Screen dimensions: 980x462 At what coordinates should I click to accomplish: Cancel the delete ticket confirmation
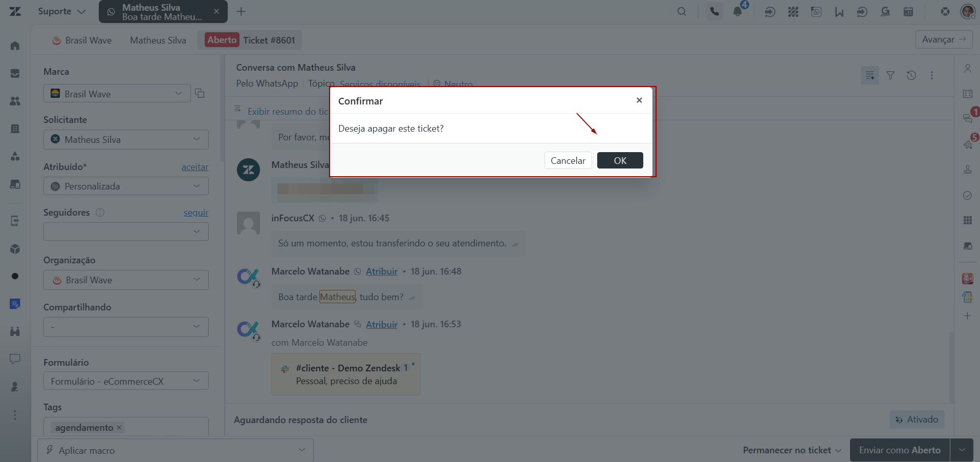tap(568, 160)
